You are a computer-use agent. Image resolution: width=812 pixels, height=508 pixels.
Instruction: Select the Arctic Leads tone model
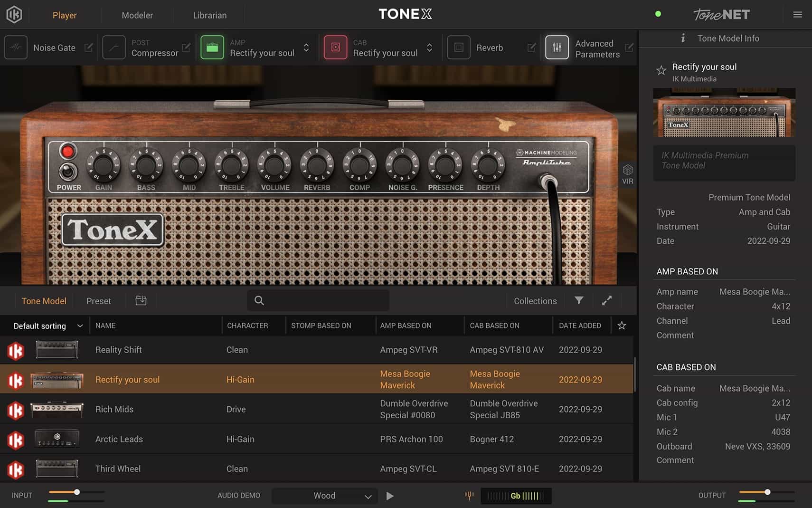point(316,439)
